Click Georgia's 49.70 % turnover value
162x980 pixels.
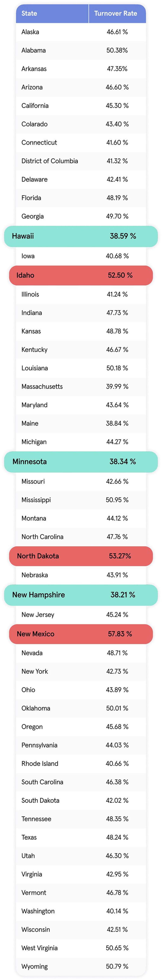pyautogui.click(x=117, y=216)
